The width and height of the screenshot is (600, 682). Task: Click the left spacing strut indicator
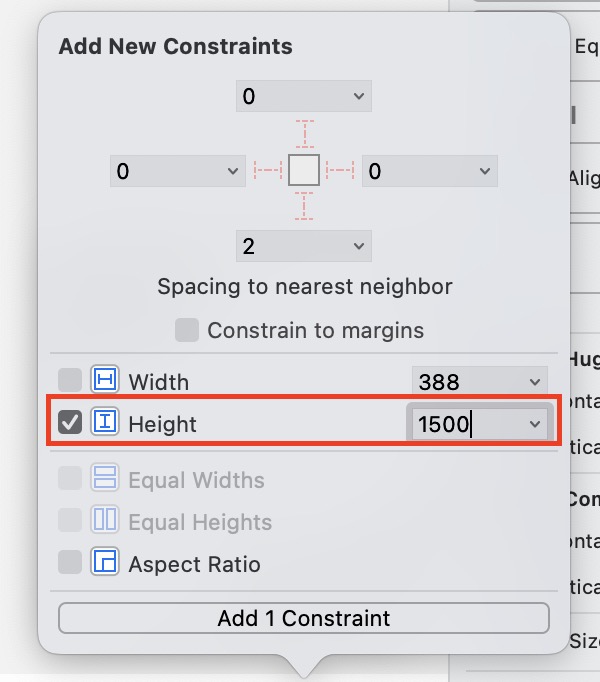click(268, 171)
